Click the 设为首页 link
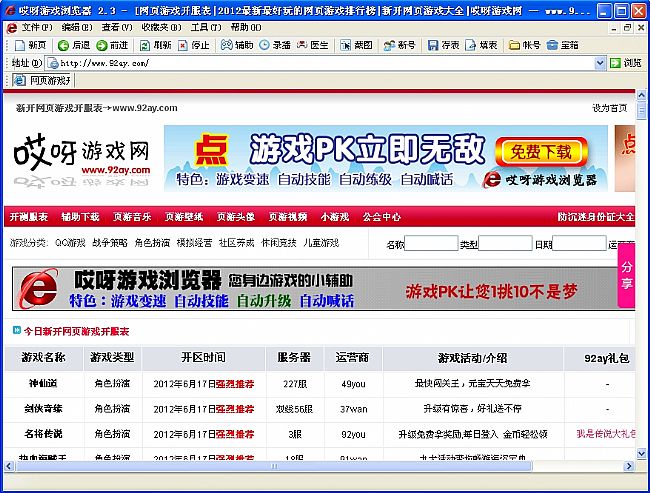The width and height of the screenshot is (650, 493). coord(609,108)
